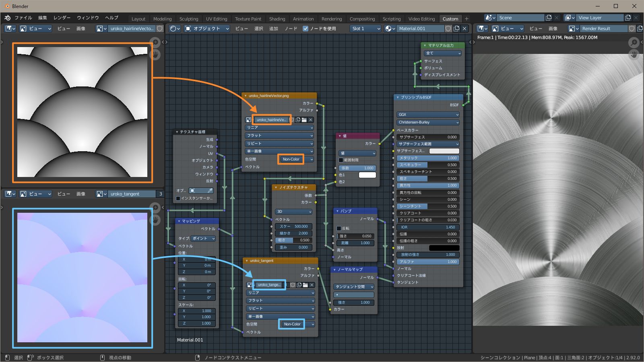Open the レンダー menu

click(x=62, y=18)
